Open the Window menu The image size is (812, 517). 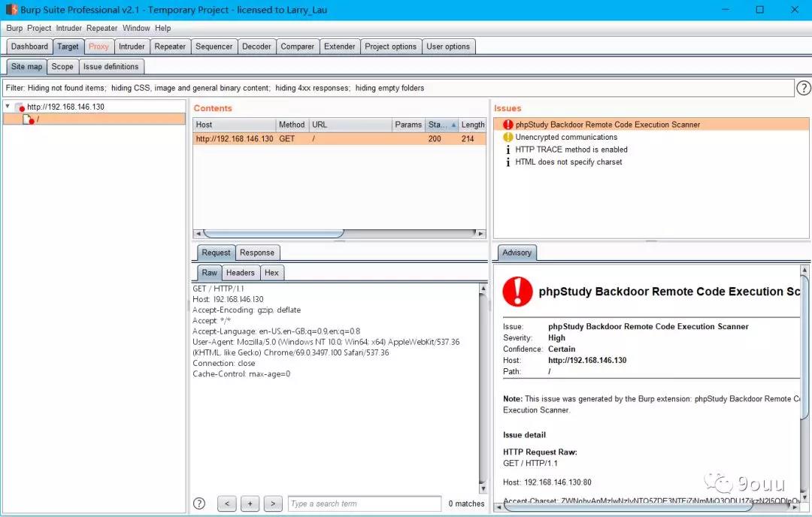pyautogui.click(x=136, y=28)
